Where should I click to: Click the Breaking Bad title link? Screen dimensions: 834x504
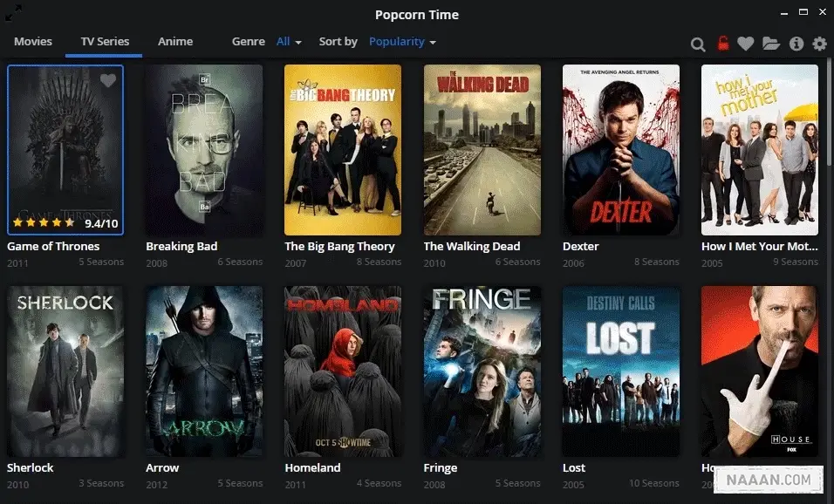click(x=181, y=247)
